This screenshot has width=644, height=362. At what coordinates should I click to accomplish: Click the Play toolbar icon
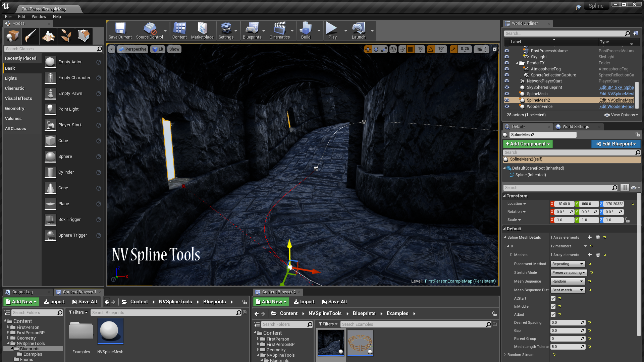[332, 31]
